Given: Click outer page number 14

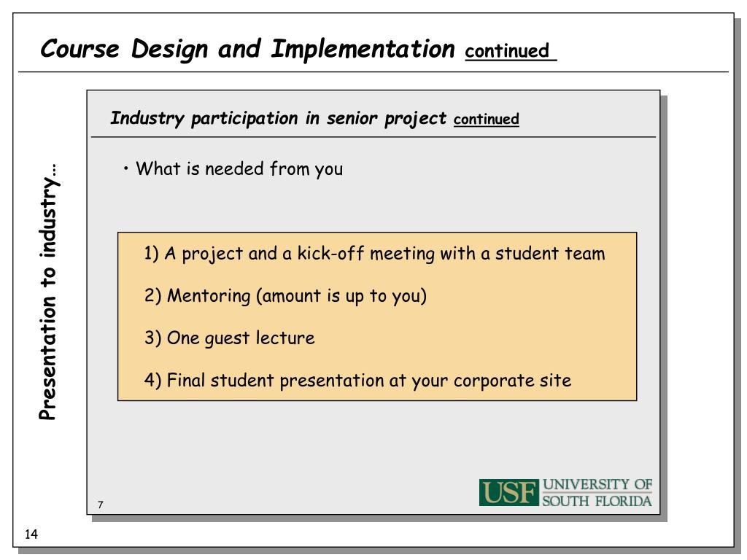Looking at the screenshot, I should 31,534.
